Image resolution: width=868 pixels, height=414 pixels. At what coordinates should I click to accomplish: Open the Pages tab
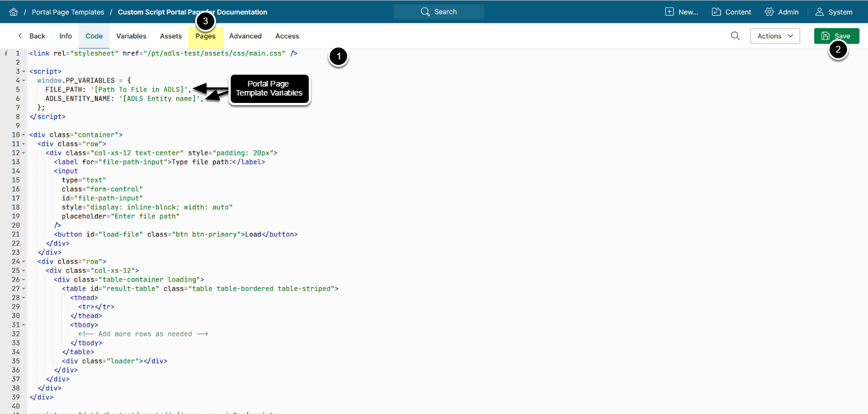pos(205,36)
